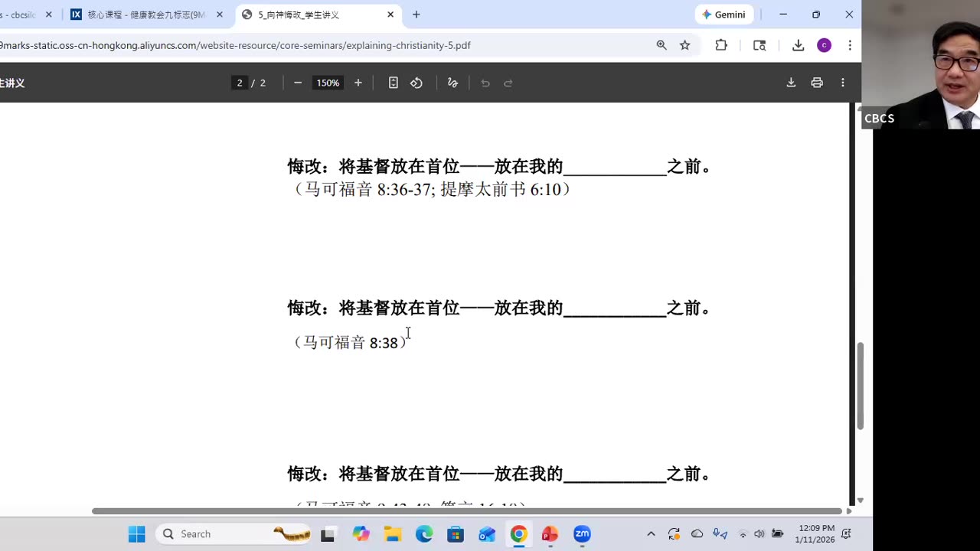Open a new browser tab
The height and width of the screenshot is (551, 980).
pos(416,15)
